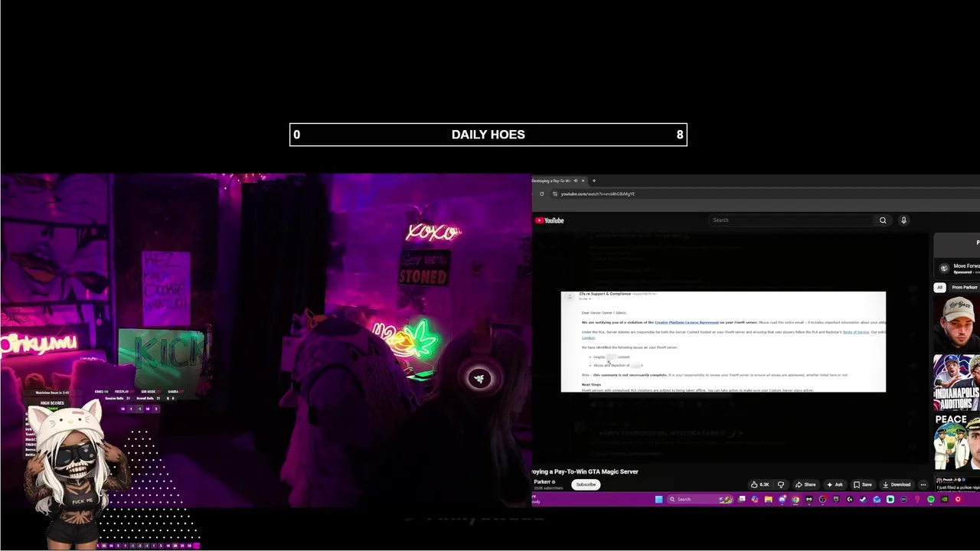Like the video (6.3K thumbs up)
This screenshot has width=980, height=551.
(759, 484)
